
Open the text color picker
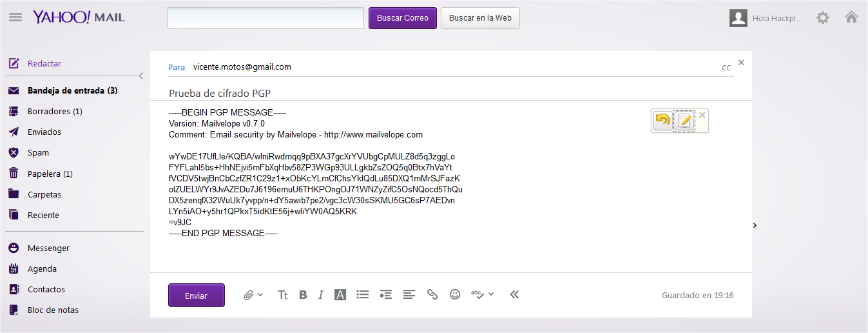tap(340, 294)
